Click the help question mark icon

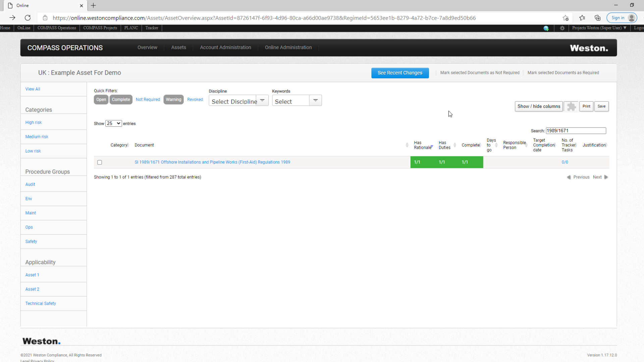tap(546, 28)
